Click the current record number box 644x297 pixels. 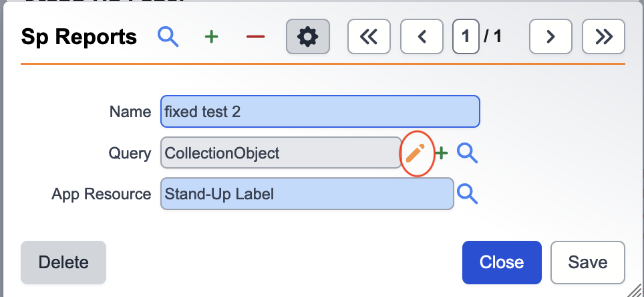point(465,37)
